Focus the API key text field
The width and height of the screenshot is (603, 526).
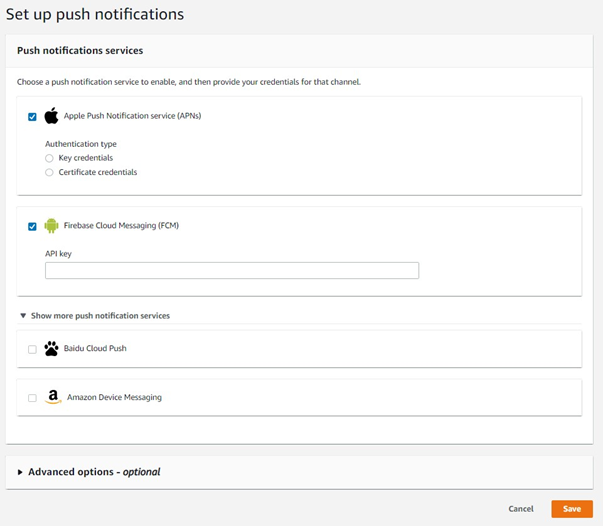click(231, 270)
